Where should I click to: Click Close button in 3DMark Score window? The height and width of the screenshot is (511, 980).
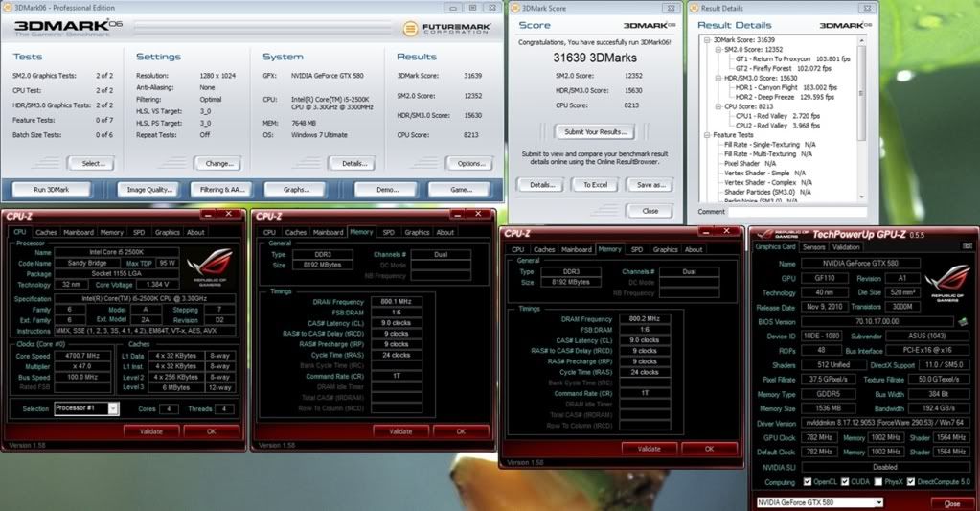(650, 211)
